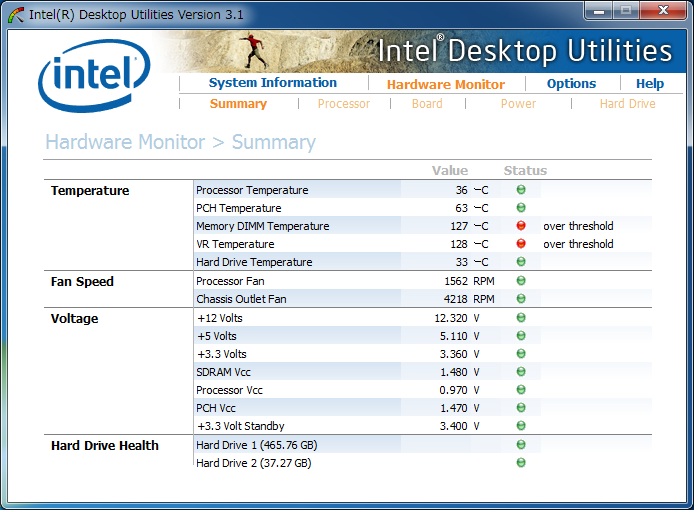Click the +3.3 Volt Standby label
This screenshot has height=512, width=698.
(x=241, y=426)
